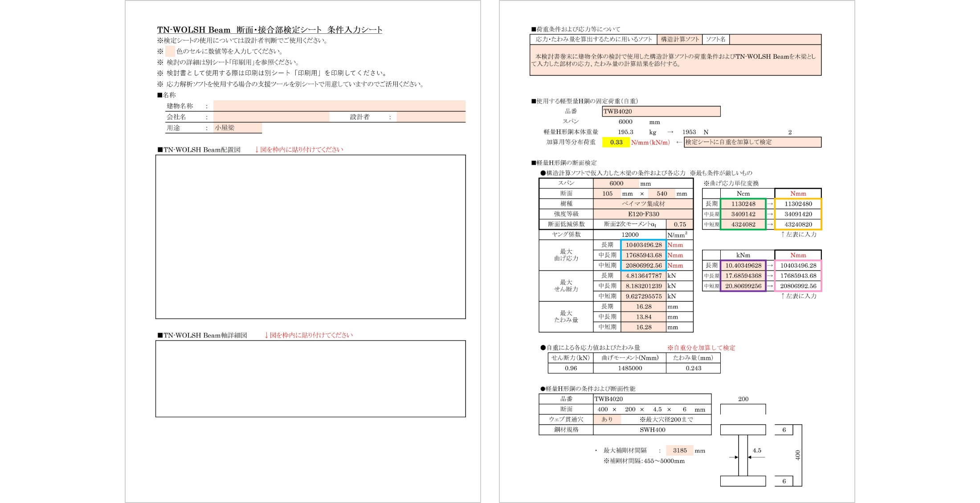This screenshot has height=503, width=980.
Task: Click the converted Nmm value 11302480
Action: (x=798, y=204)
